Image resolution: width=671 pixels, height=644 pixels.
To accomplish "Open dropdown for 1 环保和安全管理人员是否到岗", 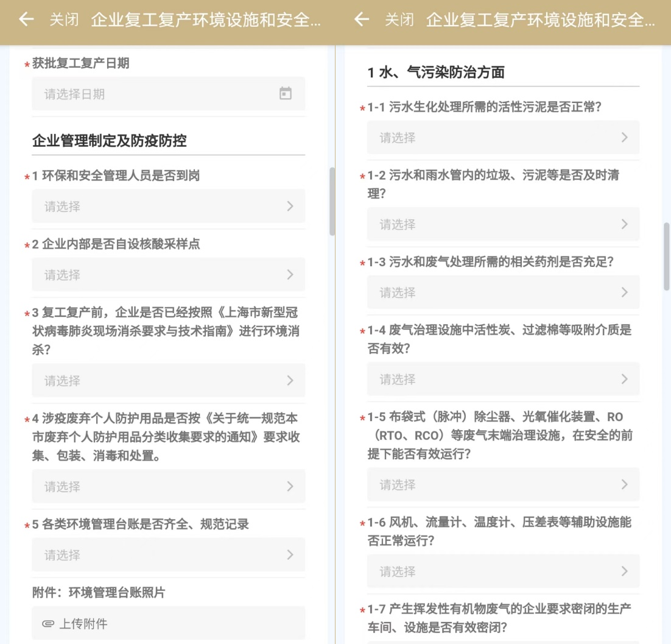I will (168, 206).
